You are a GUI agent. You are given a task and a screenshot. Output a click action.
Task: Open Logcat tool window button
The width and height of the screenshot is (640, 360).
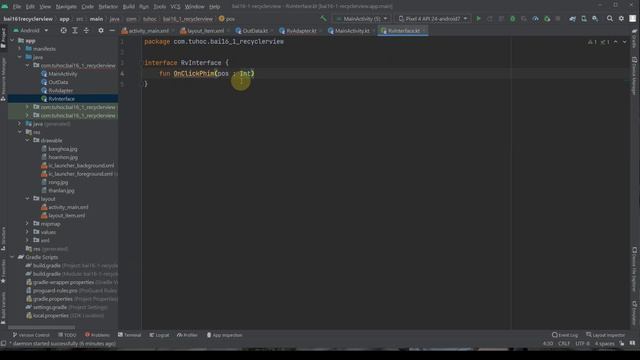coord(159,335)
